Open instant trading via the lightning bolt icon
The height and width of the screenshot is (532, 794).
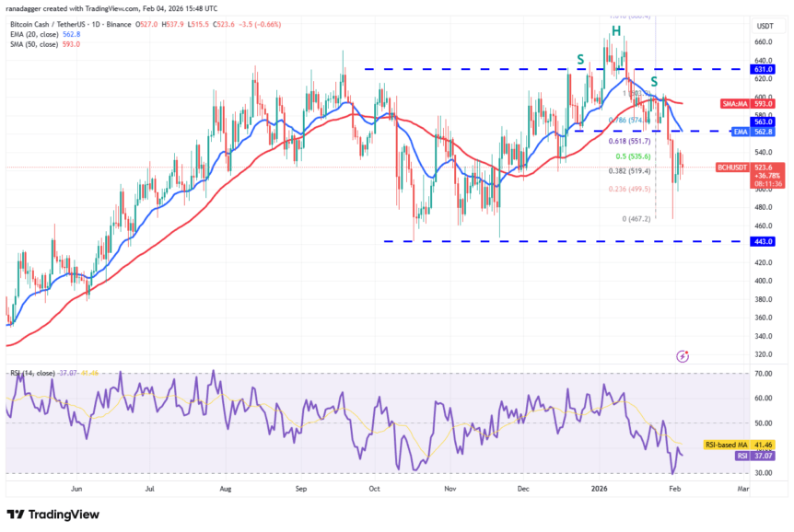tap(682, 356)
